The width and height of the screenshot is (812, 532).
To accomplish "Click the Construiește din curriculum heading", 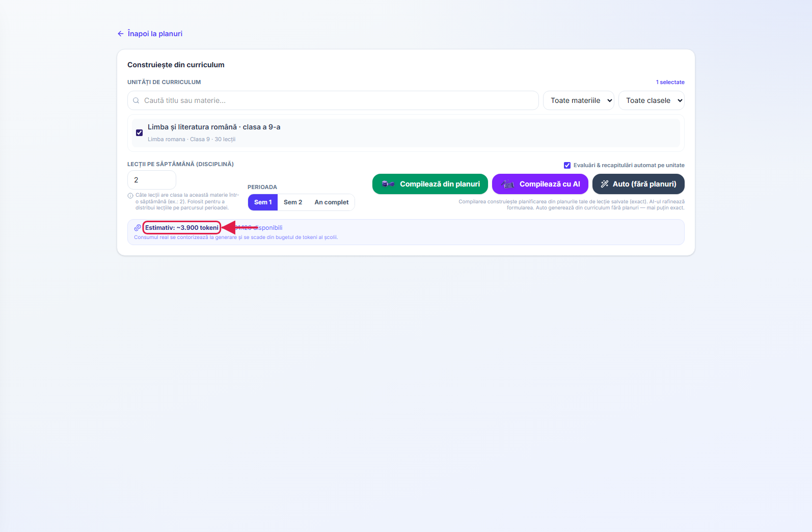I will pyautogui.click(x=176, y=65).
